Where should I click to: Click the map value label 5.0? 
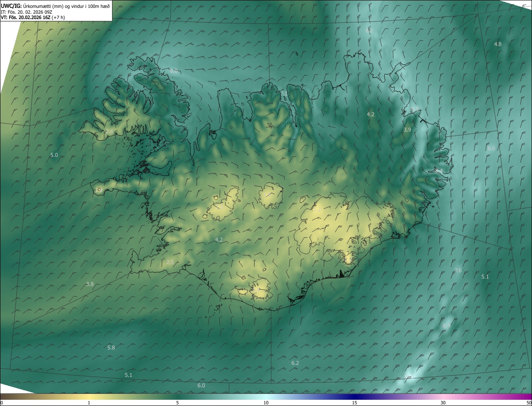click(x=54, y=155)
